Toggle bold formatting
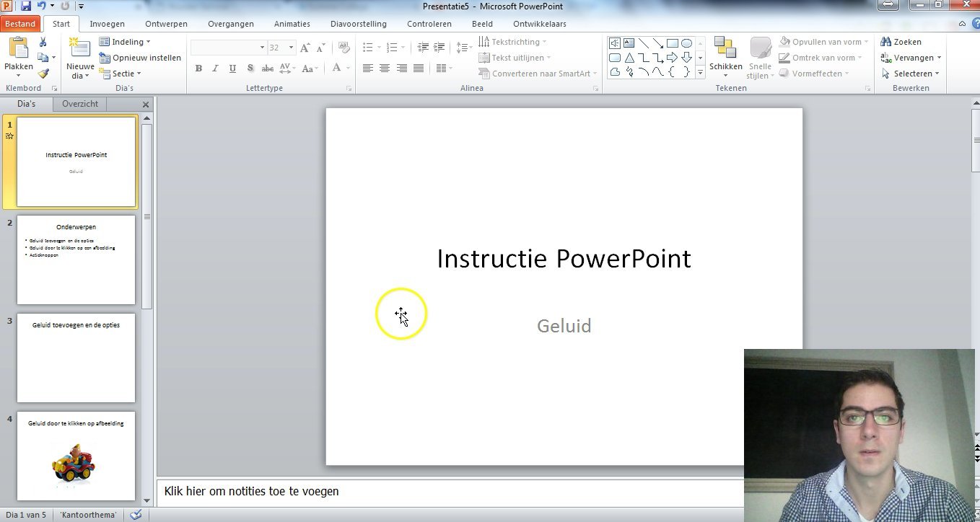The height and width of the screenshot is (522, 980). (x=198, y=68)
